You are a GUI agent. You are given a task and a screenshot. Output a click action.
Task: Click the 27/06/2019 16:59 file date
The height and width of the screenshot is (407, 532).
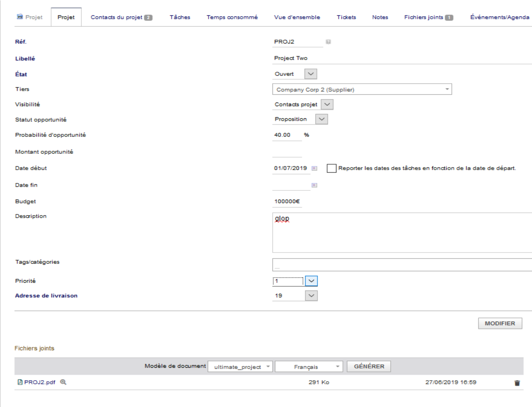[x=451, y=382]
